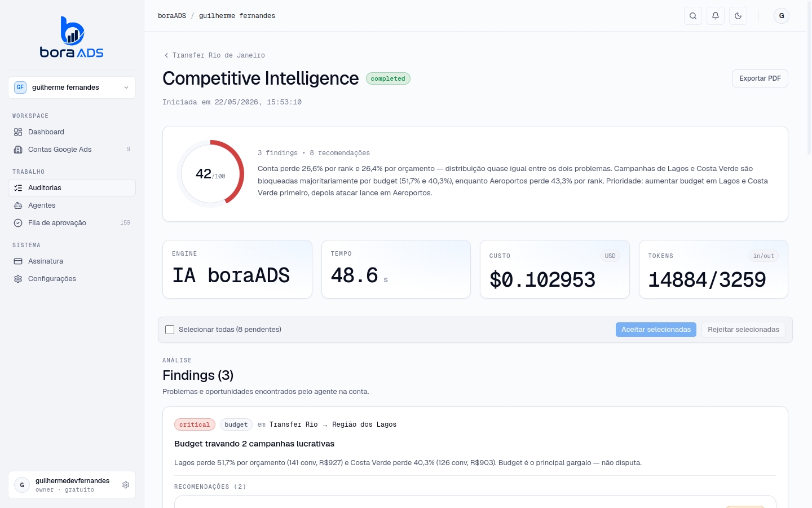812x508 pixels.
Task: Open Dashboard from sidebar
Action: 72,132
